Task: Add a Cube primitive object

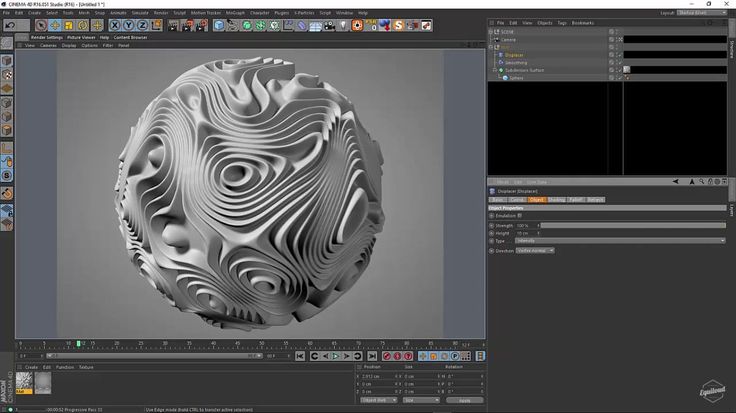Action: 219,25
